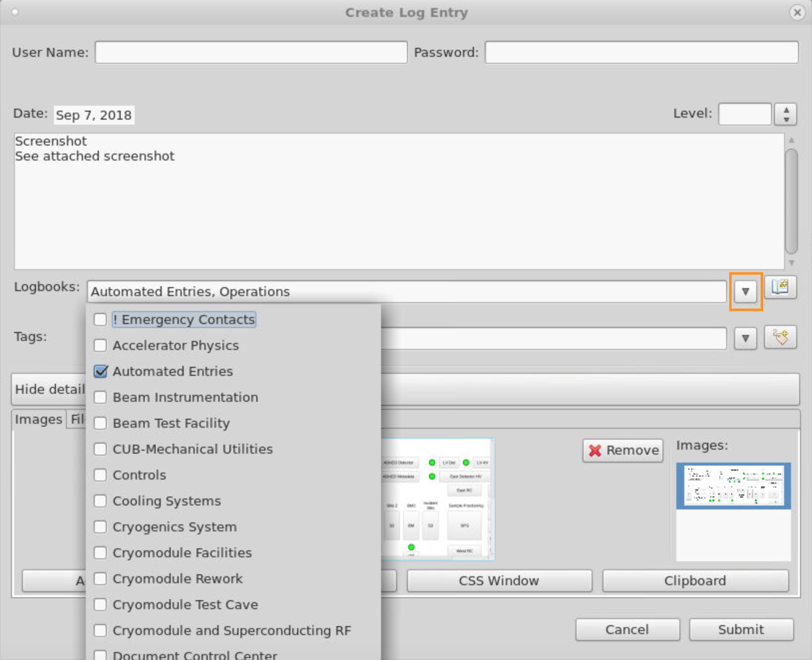812x660 pixels.
Task: Uncheck the Automated Entries logbook
Action: pyautogui.click(x=100, y=371)
